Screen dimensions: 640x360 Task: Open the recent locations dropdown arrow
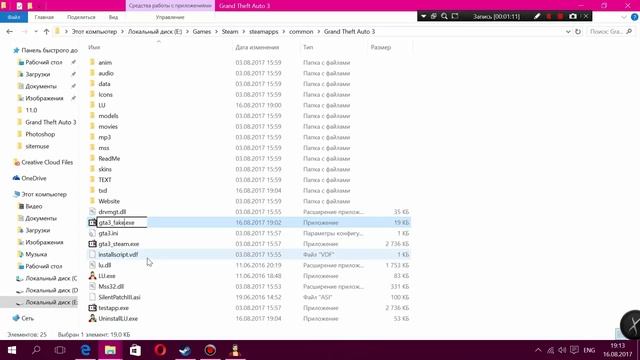36,31
